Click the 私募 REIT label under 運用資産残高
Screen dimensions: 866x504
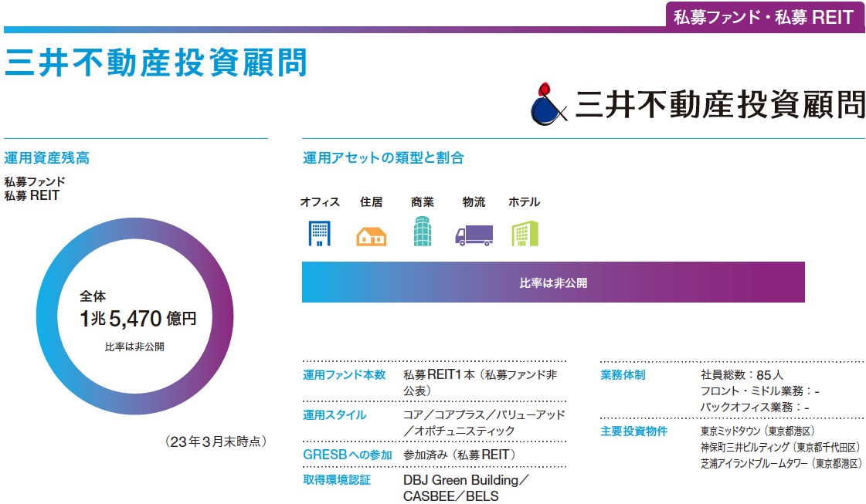click(x=32, y=195)
